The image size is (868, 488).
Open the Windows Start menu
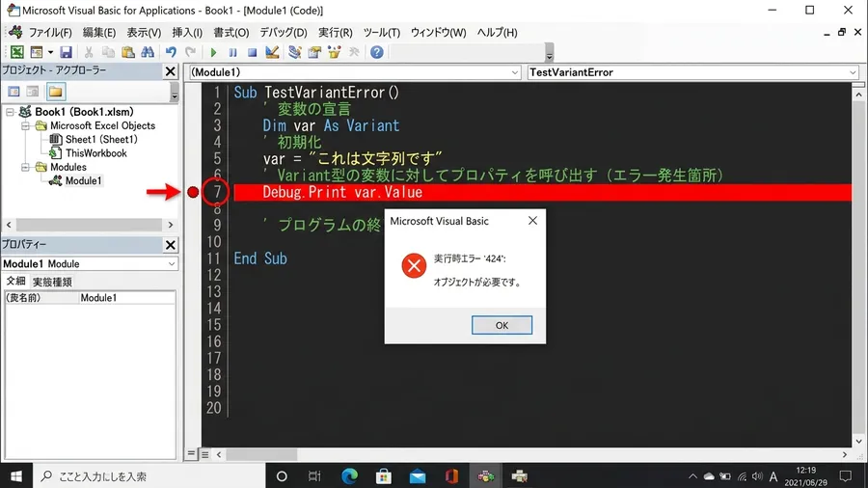click(x=16, y=476)
